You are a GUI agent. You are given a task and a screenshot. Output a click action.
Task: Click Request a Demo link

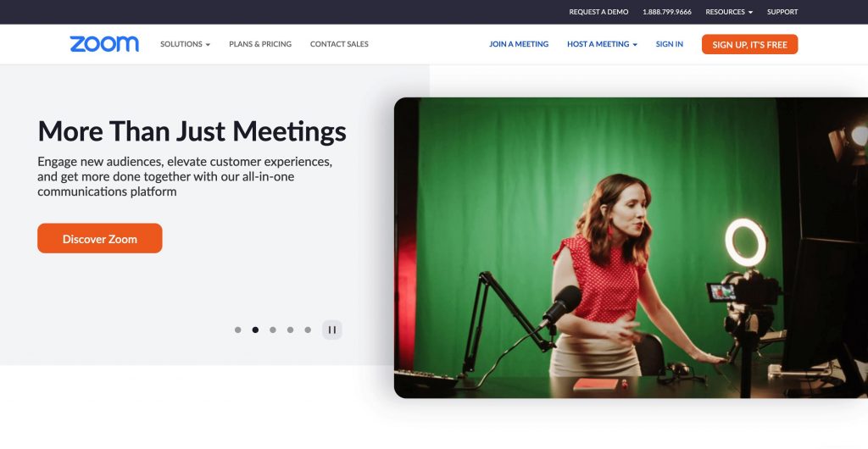(x=598, y=12)
